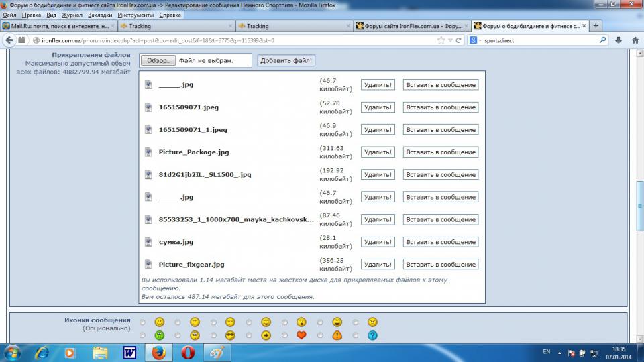Click Добавить файл! button

pyautogui.click(x=286, y=60)
